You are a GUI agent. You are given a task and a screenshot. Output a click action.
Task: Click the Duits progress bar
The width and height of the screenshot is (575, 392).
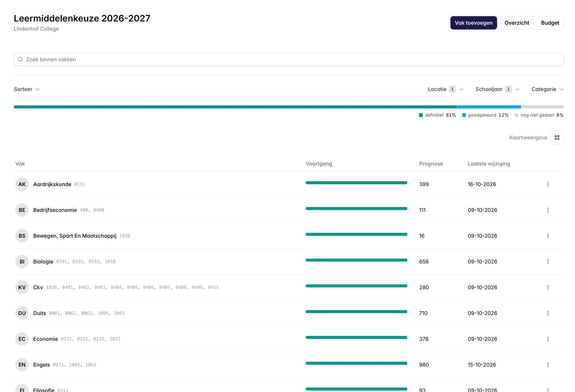(x=356, y=312)
